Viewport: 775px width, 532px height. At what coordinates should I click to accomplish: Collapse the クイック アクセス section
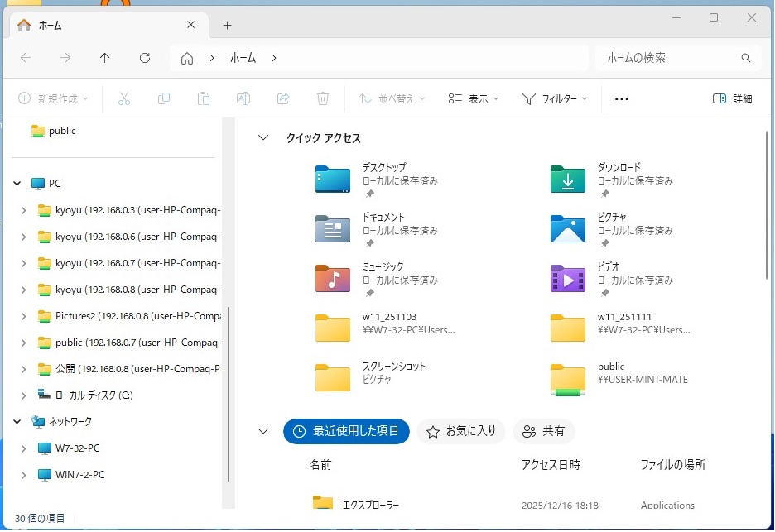pyautogui.click(x=263, y=138)
